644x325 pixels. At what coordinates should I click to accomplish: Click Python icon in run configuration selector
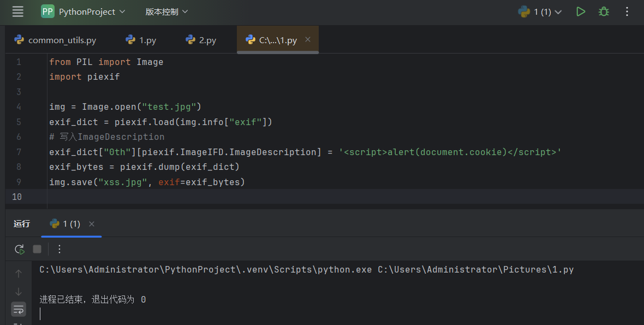[524, 11]
